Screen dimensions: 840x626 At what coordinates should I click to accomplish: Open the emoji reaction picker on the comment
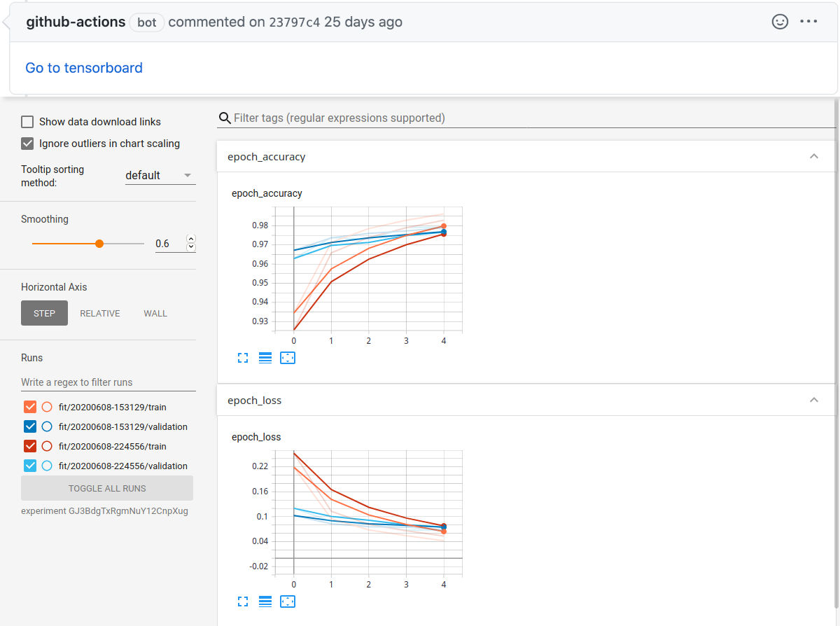pos(780,22)
